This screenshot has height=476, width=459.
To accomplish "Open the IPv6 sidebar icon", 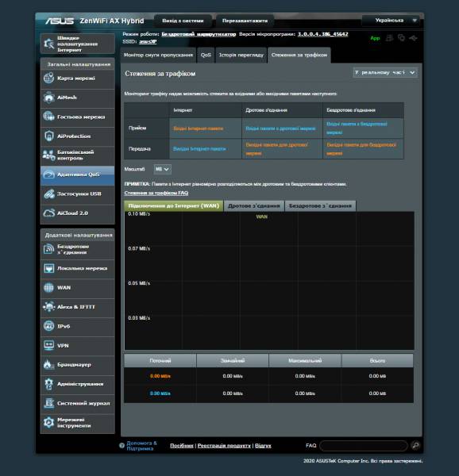I will coord(48,326).
